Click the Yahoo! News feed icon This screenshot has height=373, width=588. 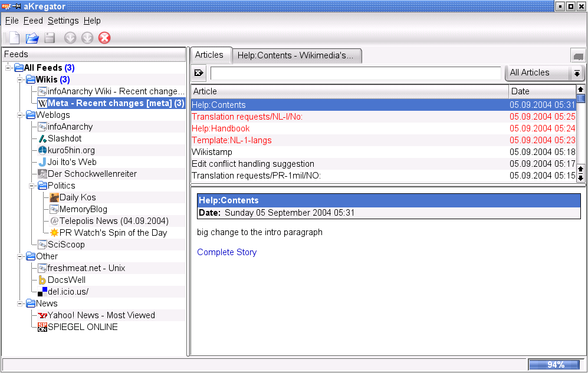click(42, 315)
